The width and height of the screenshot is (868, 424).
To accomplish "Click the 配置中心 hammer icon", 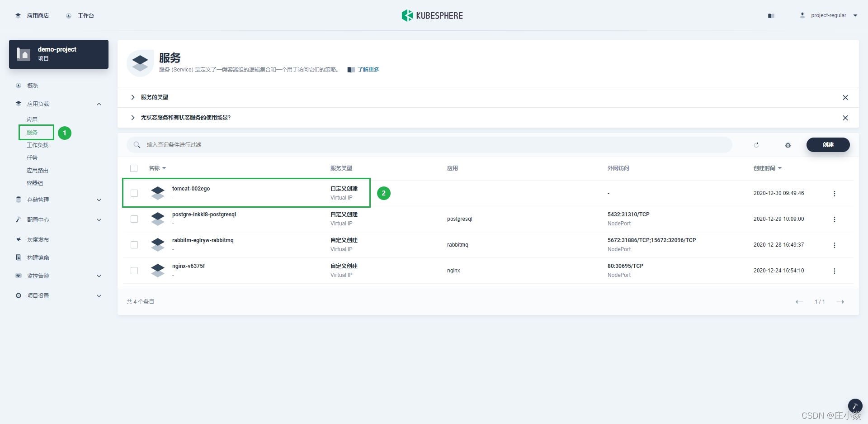I will coord(19,219).
